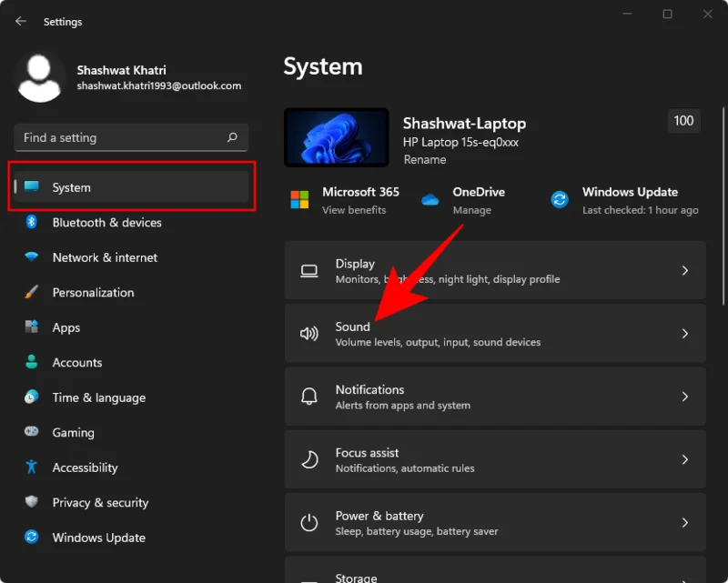The width and height of the screenshot is (728, 583).
Task: Expand the Power & battery row chevron
Action: point(685,522)
